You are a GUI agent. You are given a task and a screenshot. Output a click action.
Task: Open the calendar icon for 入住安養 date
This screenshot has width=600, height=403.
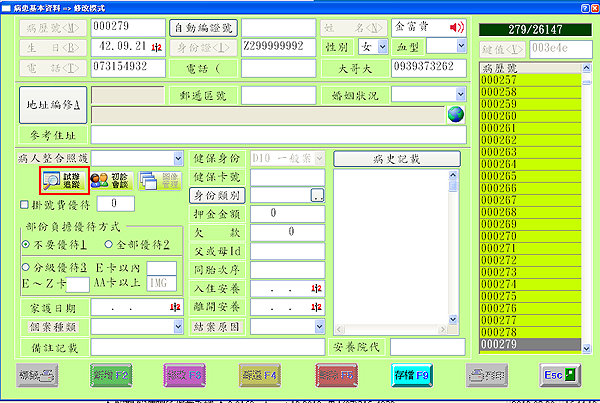317,289
